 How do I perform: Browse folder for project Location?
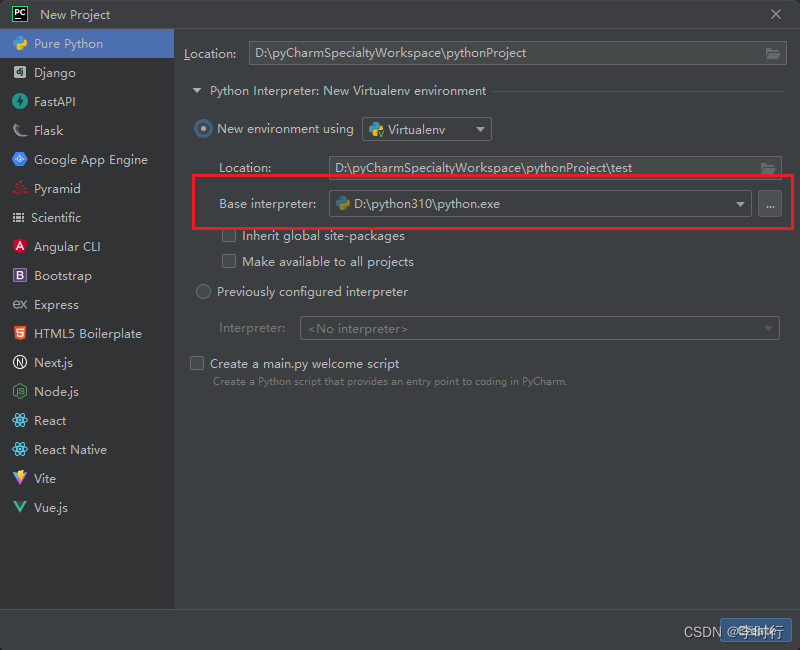click(773, 53)
